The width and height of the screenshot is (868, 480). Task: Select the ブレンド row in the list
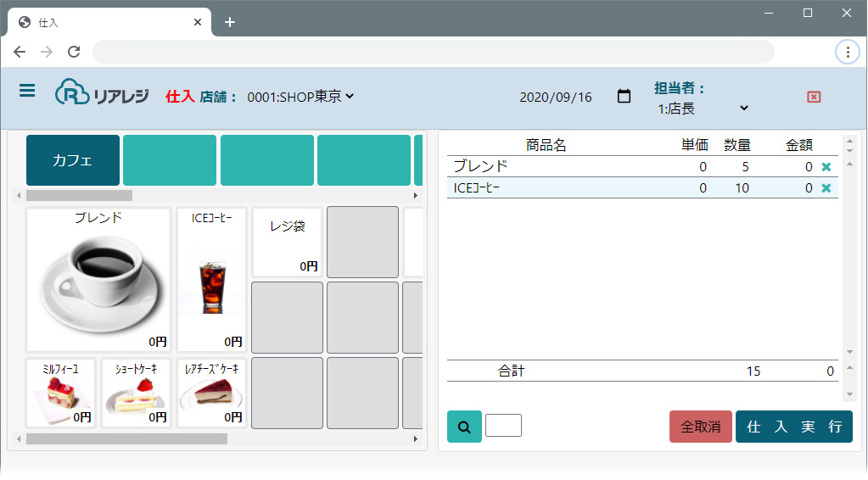pos(642,166)
